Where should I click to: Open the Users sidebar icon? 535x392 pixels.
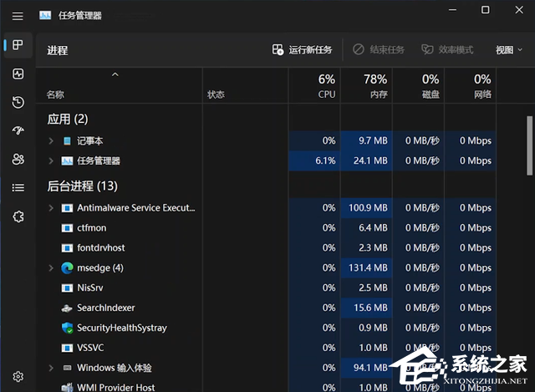point(18,159)
